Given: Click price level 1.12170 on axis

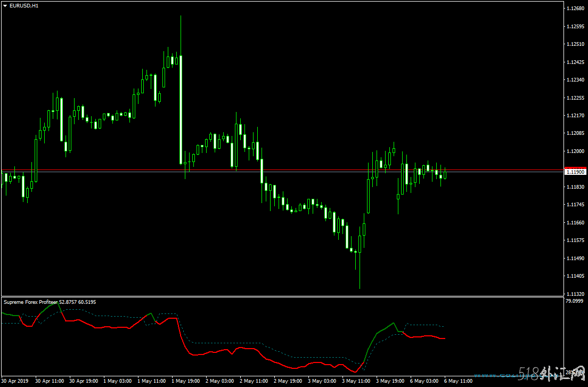Looking at the screenshot, I should pos(576,115).
